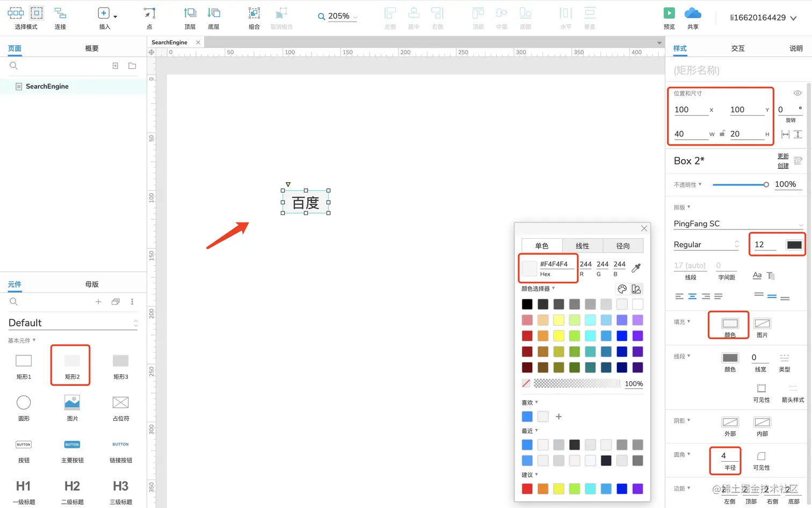
Task: Distribute widgets with 水平 icon
Action: [566, 13]
